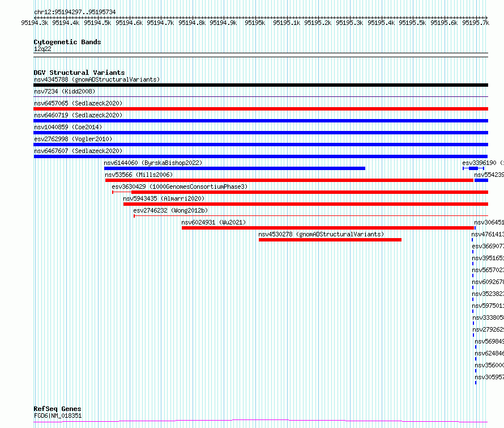This screenshot has height=428, width=504.
Task: Click the blue bar under esv2762998
Action: [260, 145]
